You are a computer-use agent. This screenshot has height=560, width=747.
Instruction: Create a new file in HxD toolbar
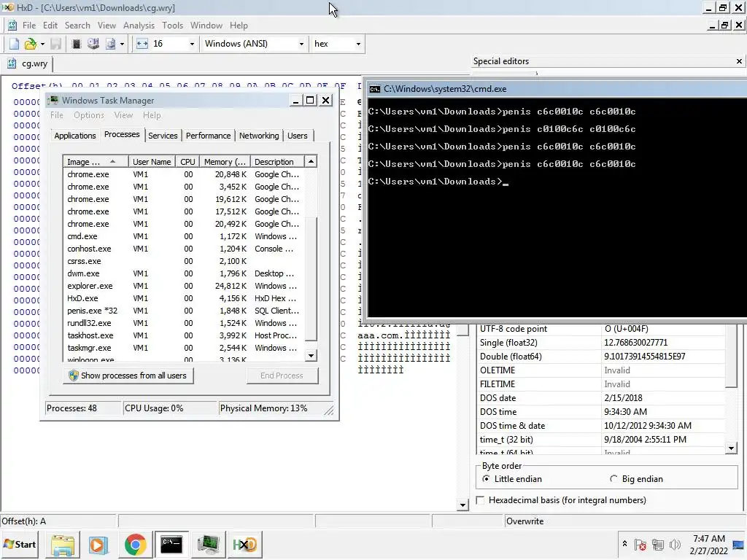[x=14, y=44]
